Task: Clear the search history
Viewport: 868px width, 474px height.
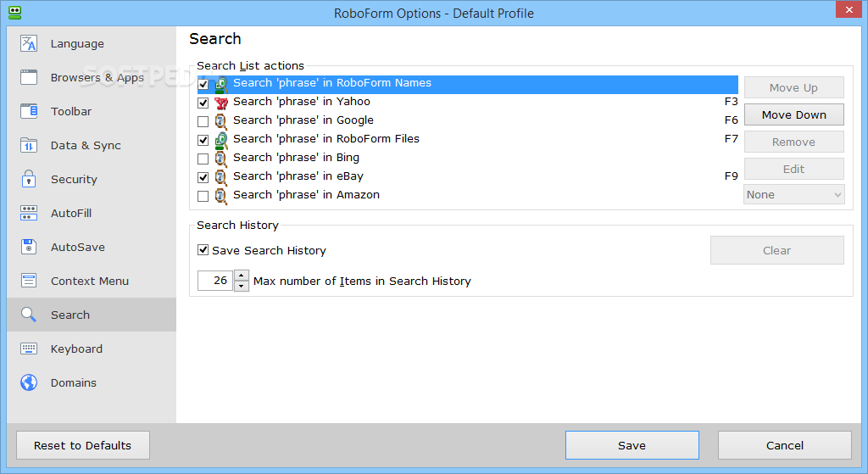Action: [777, 250]
